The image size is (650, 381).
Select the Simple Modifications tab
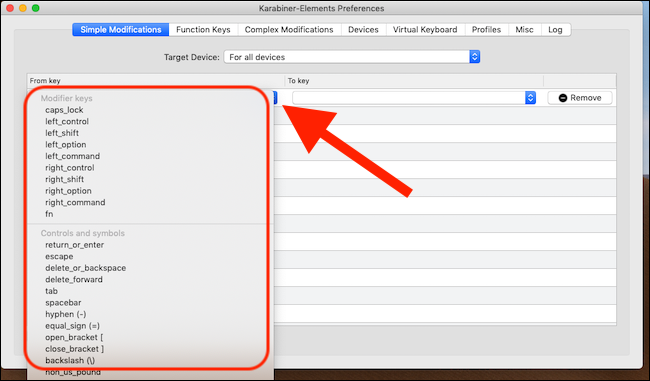click(x=121, y=29)
